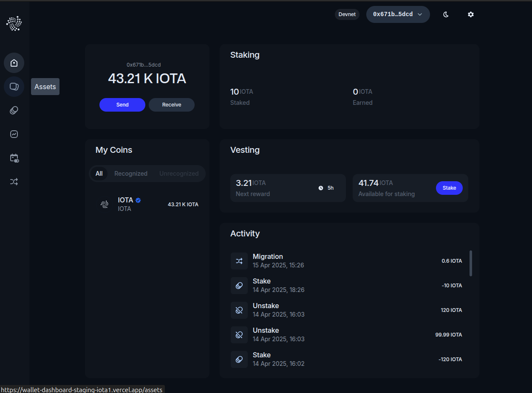Open settings with the gear icon
This screenshot has height=393, width=532.
pyautogui.click(x=470, y=14)
